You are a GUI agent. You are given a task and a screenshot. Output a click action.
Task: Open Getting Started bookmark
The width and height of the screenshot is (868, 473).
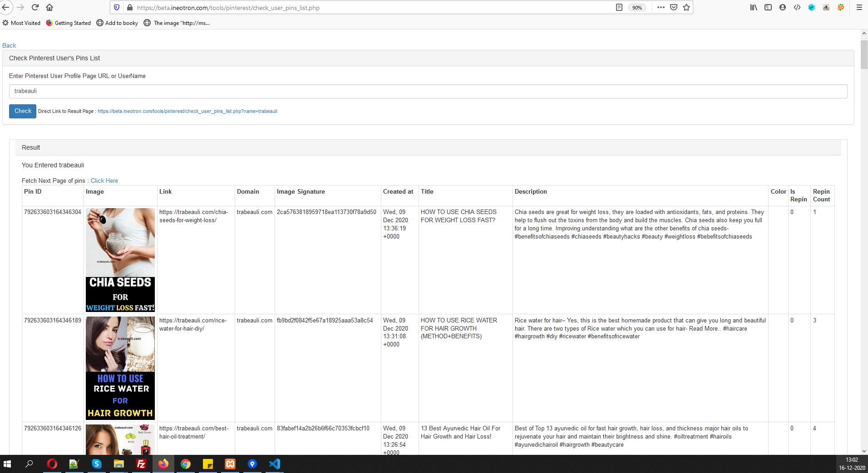69,23
